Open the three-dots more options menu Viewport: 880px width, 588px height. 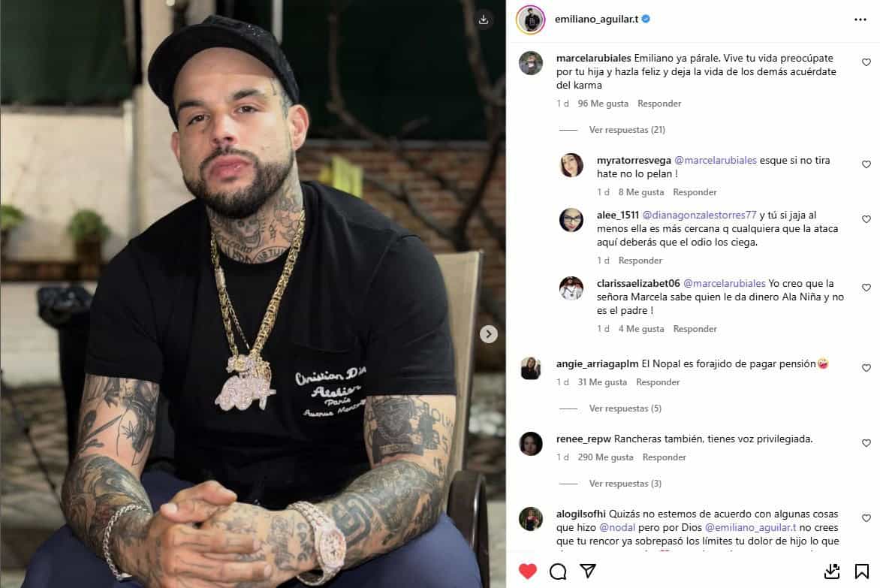[860, 20]
